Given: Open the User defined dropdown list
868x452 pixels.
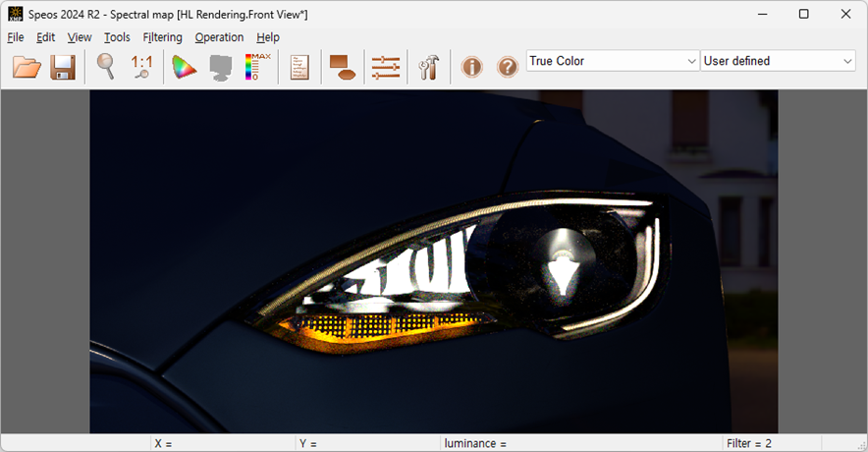Looking at the screenshot, I should pos(778,61).
